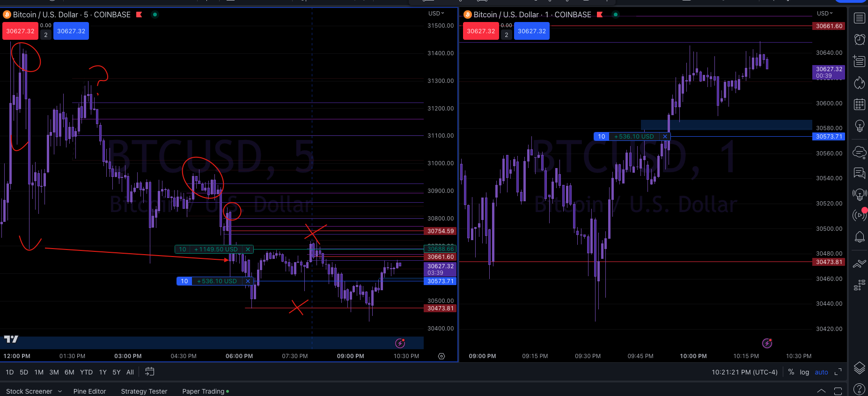Select the All date range
The height and width of the screenshot is (396, 868).
(x=130, y=372)
